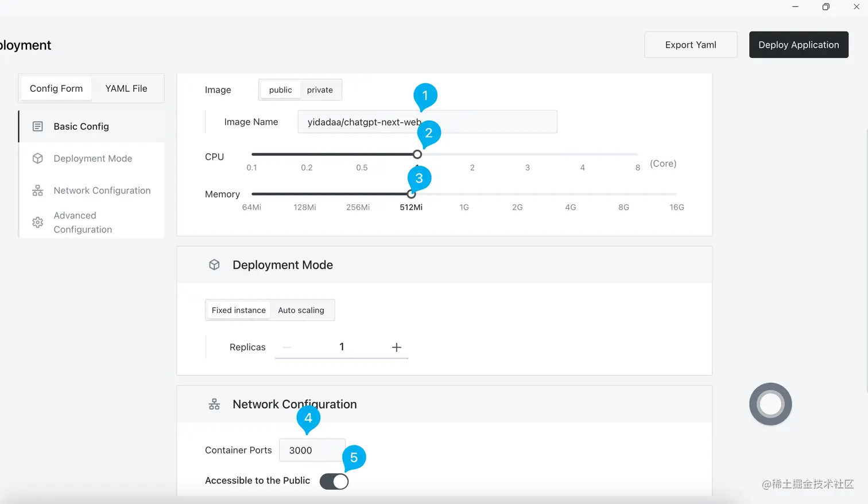The width and height of the screenshot is (868, 504).
Task: Minimize the window from title bar
Action: click(x=795, y=7)
